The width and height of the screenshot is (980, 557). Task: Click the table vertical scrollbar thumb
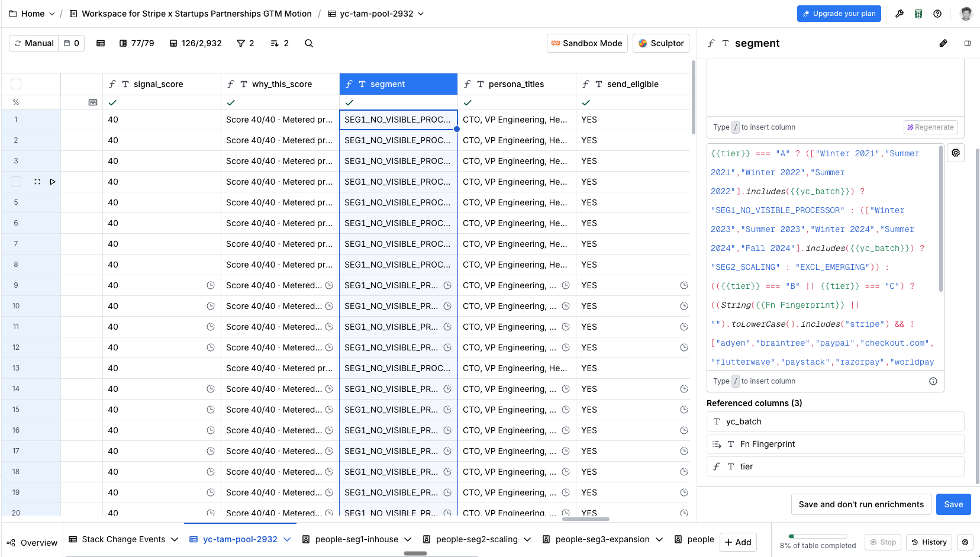click(x=694, y=97)
